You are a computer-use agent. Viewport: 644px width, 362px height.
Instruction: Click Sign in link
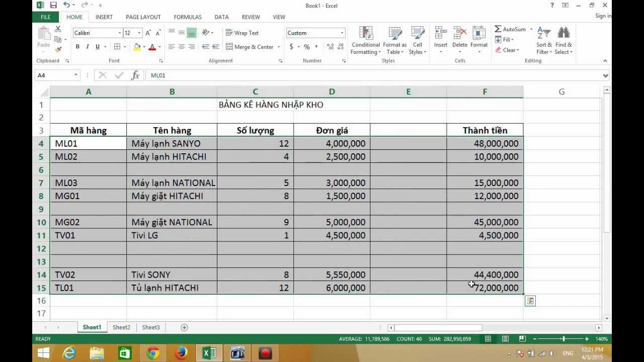603,16
